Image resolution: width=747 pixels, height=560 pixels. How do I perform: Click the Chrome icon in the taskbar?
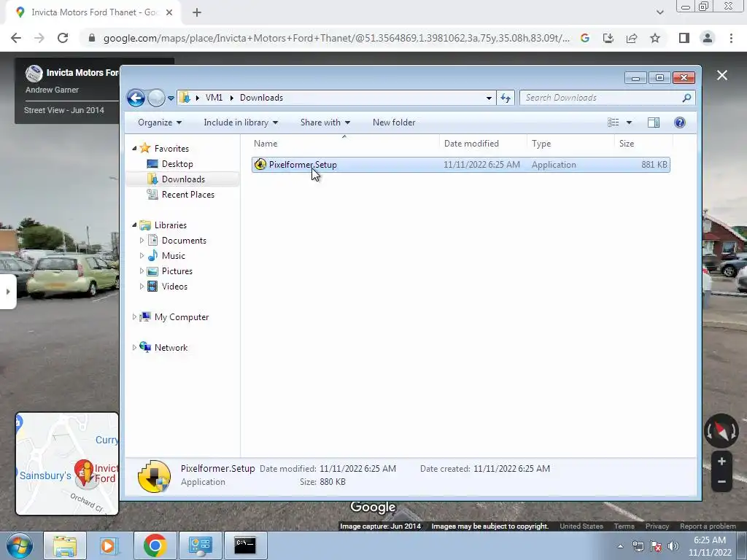click(x=155, y=545)
